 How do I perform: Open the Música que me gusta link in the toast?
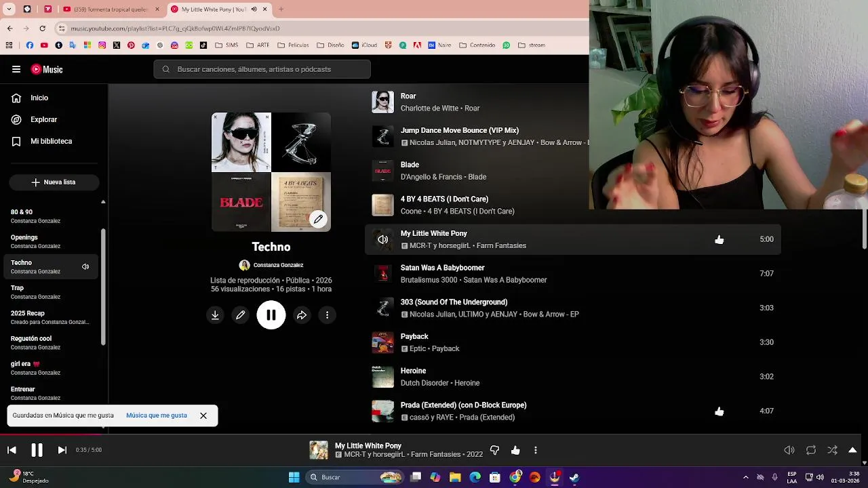coord(157,415)
